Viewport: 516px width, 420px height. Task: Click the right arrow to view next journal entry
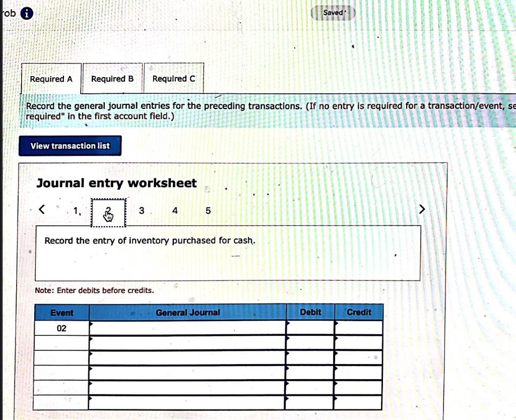[422, 208]
